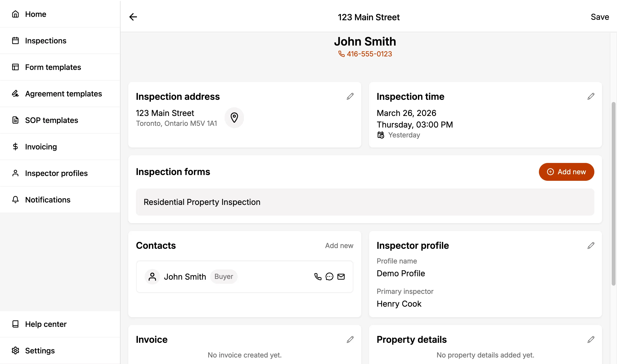The height and width of the screenshot is (364, 617).
Task: Click the March 26, 2026 date
Action: [x=406, y=113]
